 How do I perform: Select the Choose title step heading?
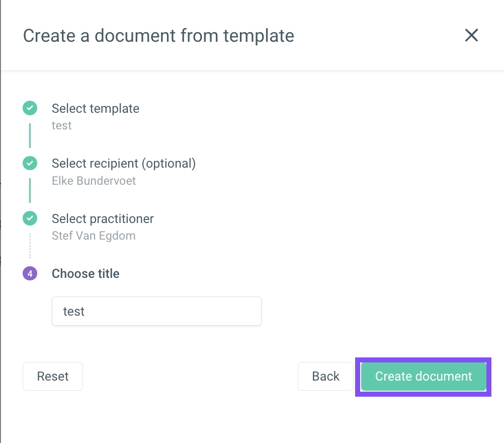(x=86, y=274)
